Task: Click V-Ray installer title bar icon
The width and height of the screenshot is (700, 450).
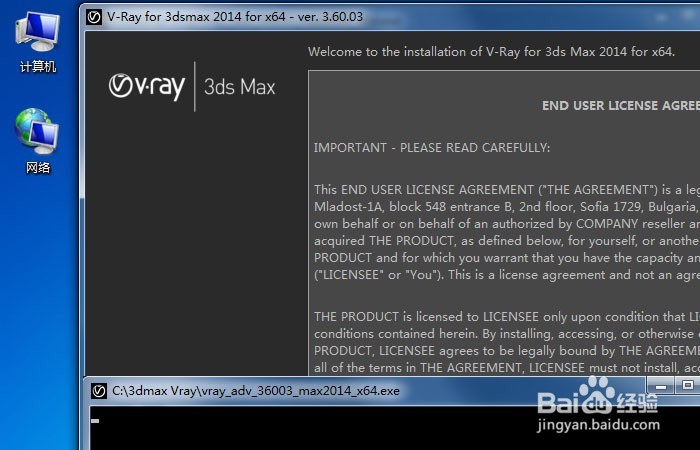Action: [94, 17]
